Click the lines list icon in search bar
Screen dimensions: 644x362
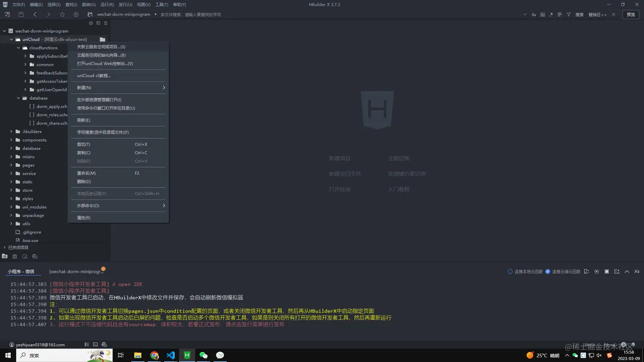pos(560,14)
